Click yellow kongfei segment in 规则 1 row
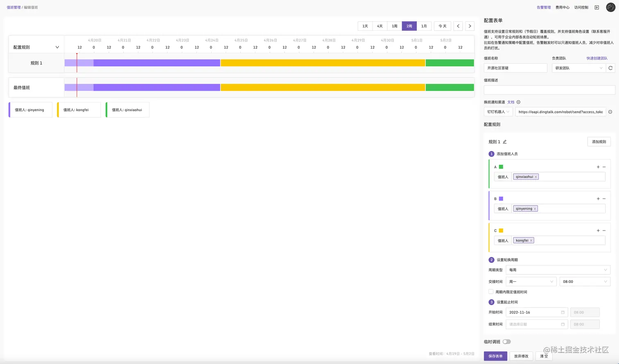This screenshot has width=619, height=364. (323, 63)
